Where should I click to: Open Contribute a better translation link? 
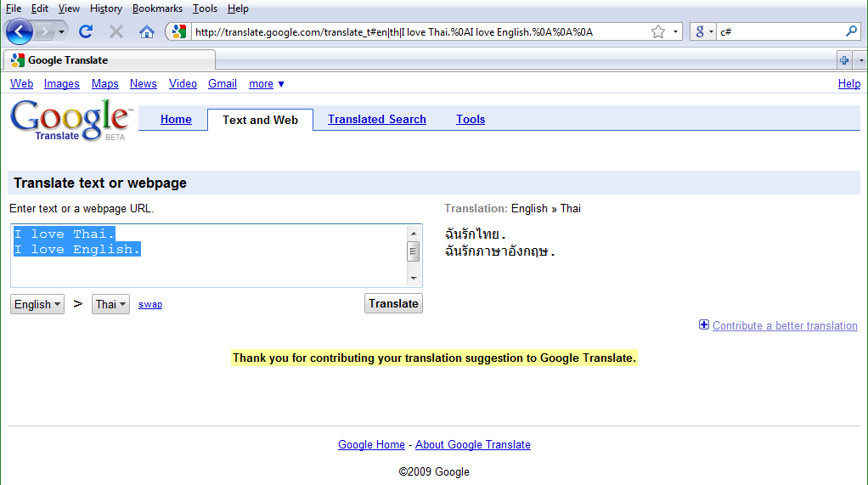click(x=785, y=325)
